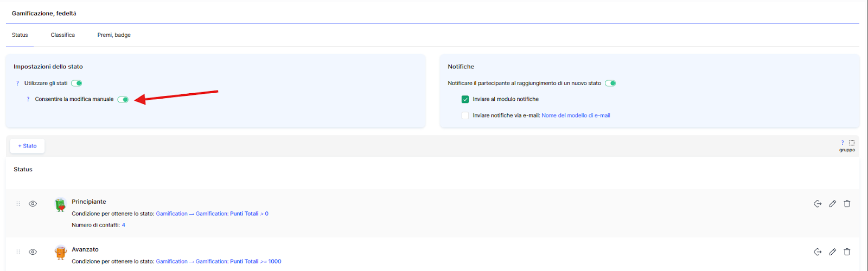The width and height of the screenshot is (868, 271).
Task: Click the move/transfer icon for Avanzato
Action: pyautogui.click(x=818, y=251)
